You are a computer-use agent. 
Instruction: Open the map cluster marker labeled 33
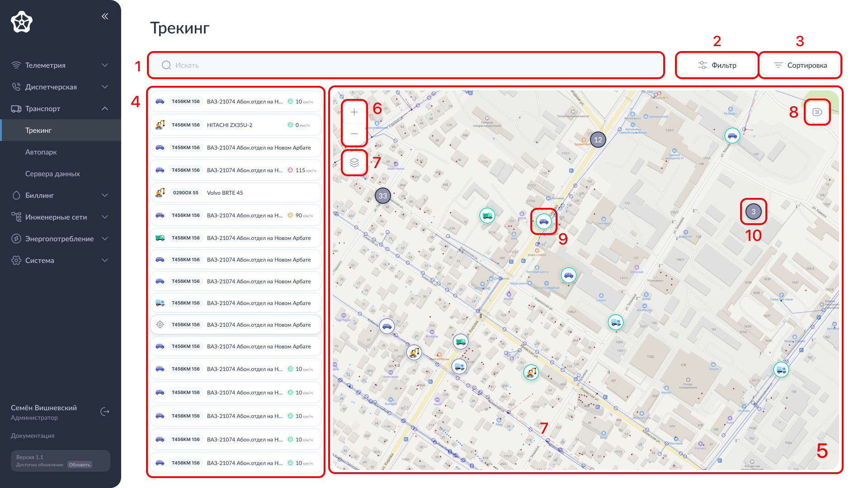point(383,196)
